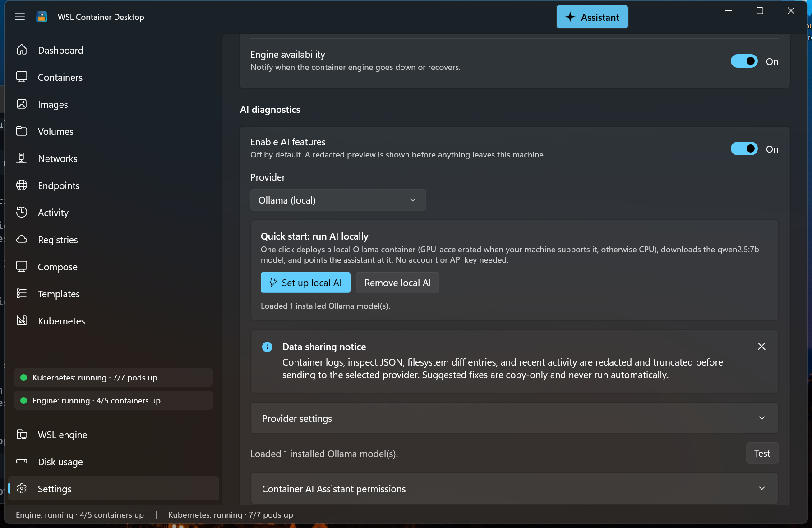Disable the Enable AI features toggle

[744, 148]
